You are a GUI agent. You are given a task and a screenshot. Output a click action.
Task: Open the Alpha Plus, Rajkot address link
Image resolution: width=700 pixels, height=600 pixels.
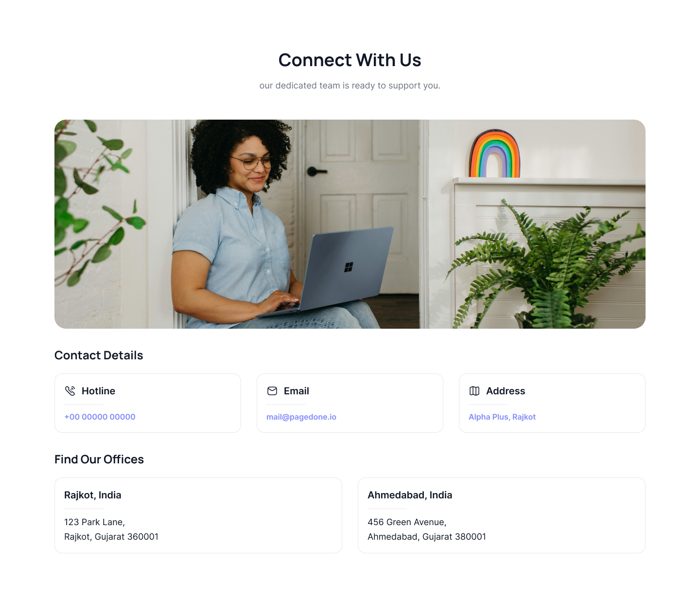502,417
